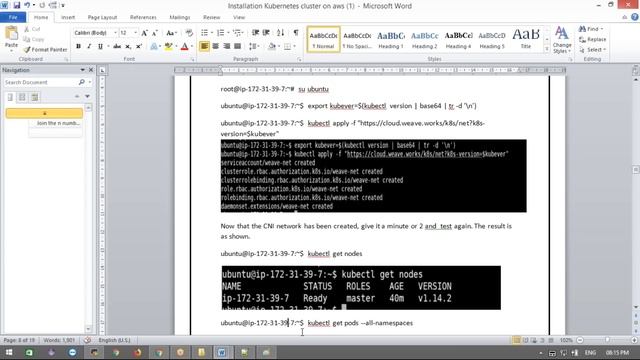Open Select dropdown in Editing
Viewport: 640px width, 360px height.
tap(592, 50)
